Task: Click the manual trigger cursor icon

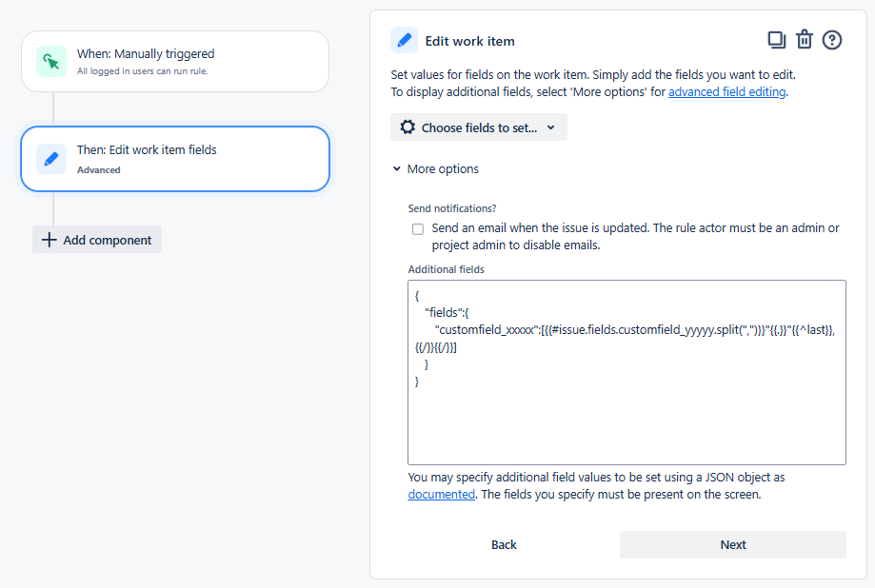Action: [x=50, y=61]
